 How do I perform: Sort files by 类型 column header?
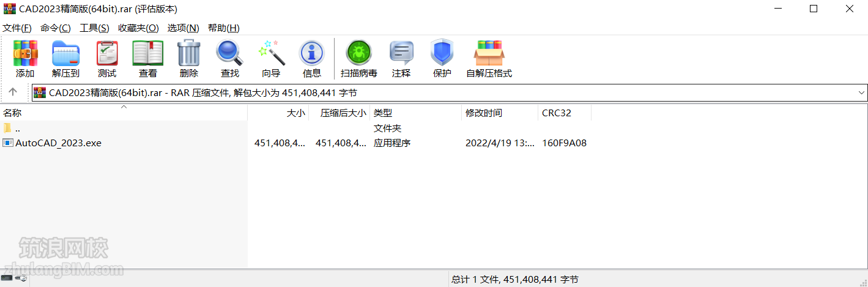(x=416, y=113)
